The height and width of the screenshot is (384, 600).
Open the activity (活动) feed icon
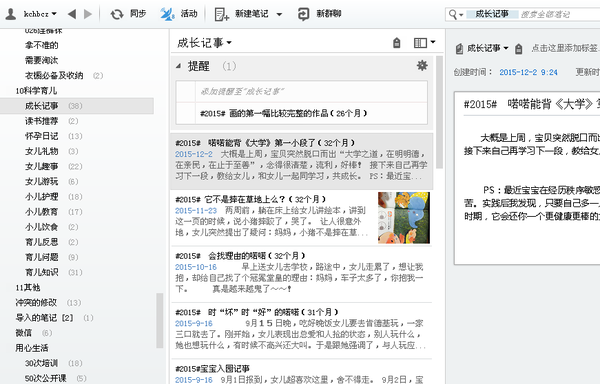tap(167, 14)
